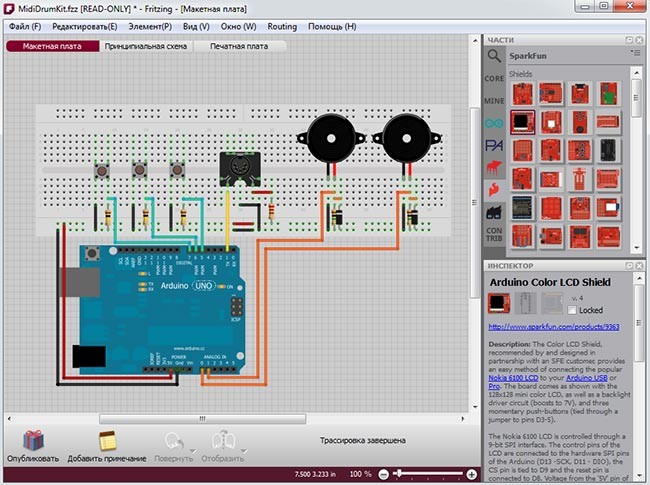Open the Flip dropdown arrow
The image size is (650, 485).
[244, 451]
